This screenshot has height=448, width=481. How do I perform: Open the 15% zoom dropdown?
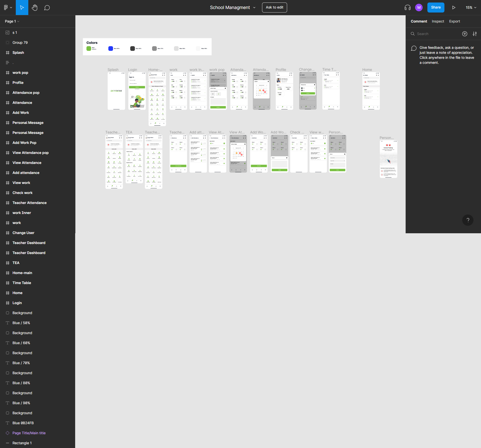471,8
